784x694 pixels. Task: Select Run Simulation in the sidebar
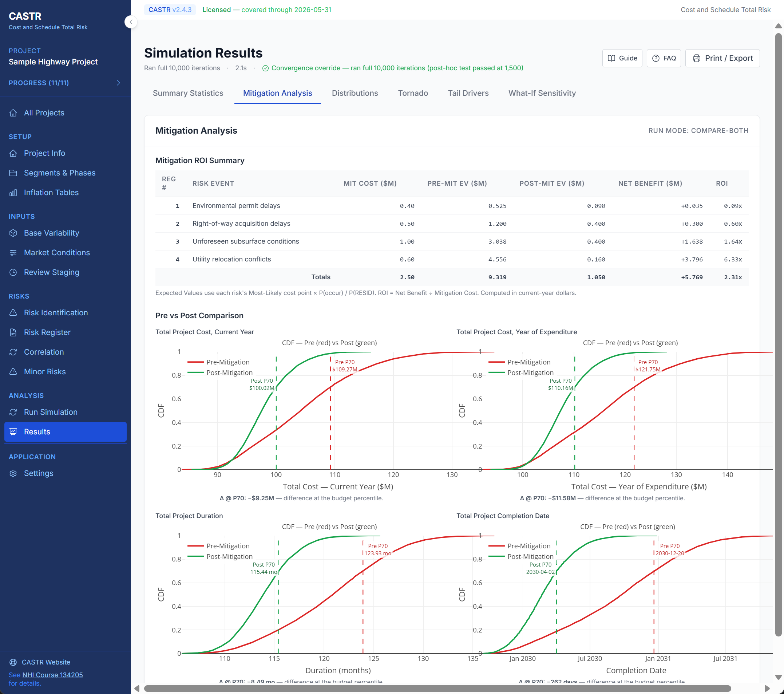[x=51, y=412]
